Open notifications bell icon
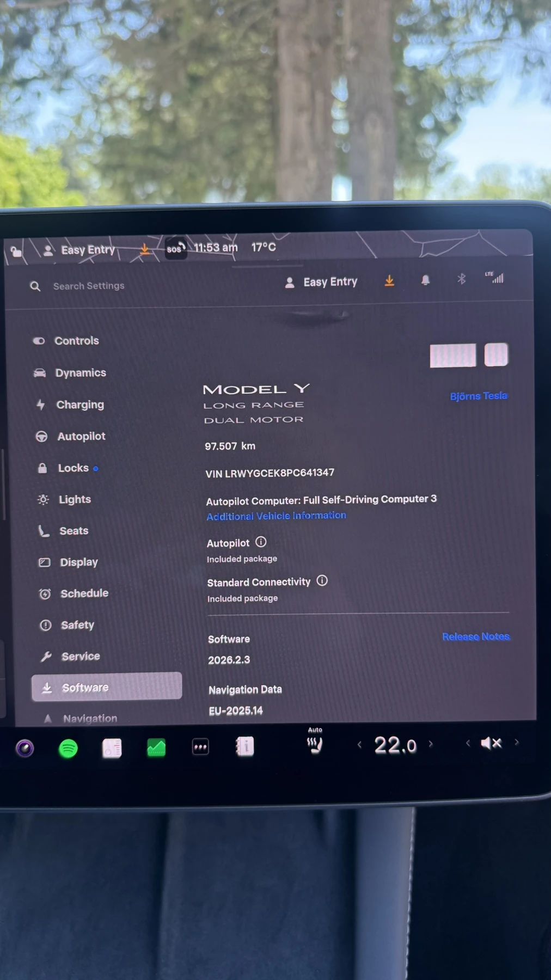551x980 pixels. click(x=425, y=280)
